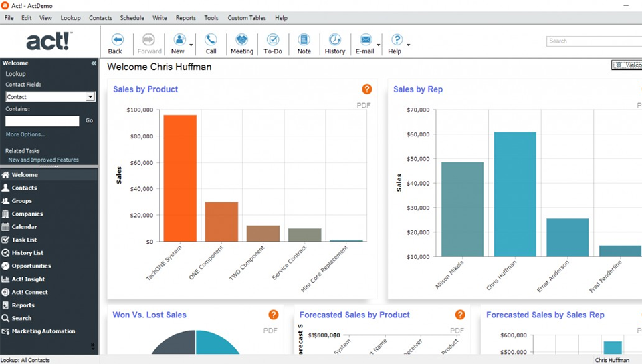Image resolution: width=642 pixels, height=364 pixels.
Task: Open the Custom Tables menu
Action: 247,18
